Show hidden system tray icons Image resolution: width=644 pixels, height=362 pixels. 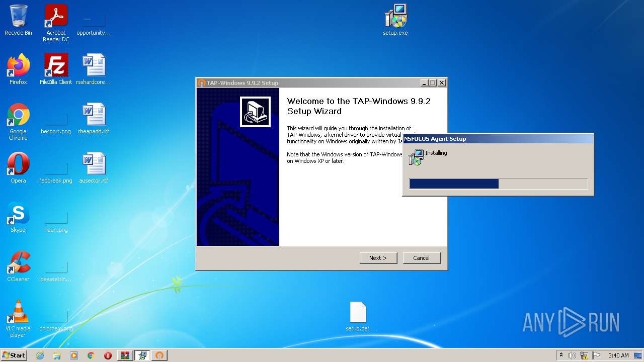(561, 355)
